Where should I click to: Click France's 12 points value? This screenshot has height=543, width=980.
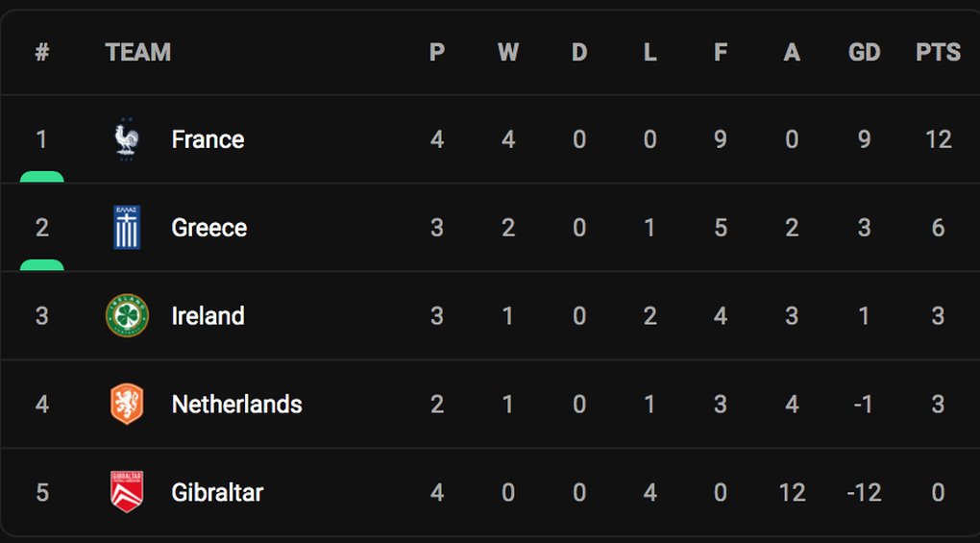tap(938, 139)
